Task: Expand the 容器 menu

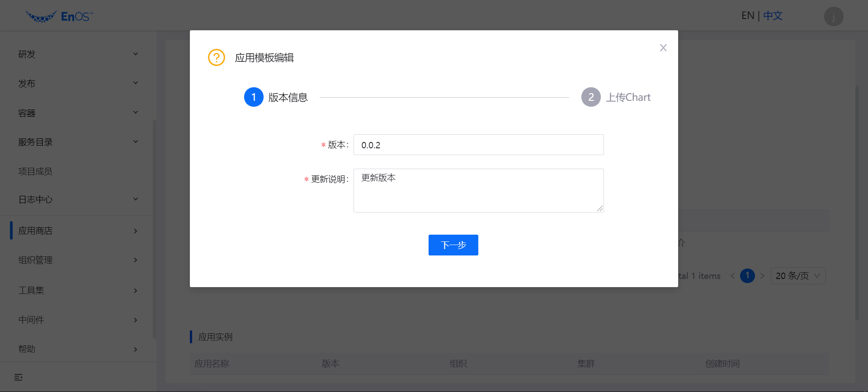Action: (x=78, y=113)
